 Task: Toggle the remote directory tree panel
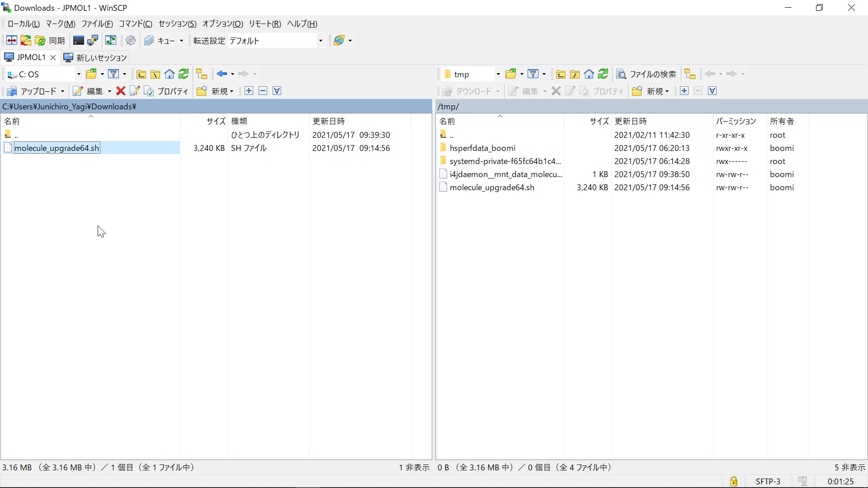tap(690, 74)
